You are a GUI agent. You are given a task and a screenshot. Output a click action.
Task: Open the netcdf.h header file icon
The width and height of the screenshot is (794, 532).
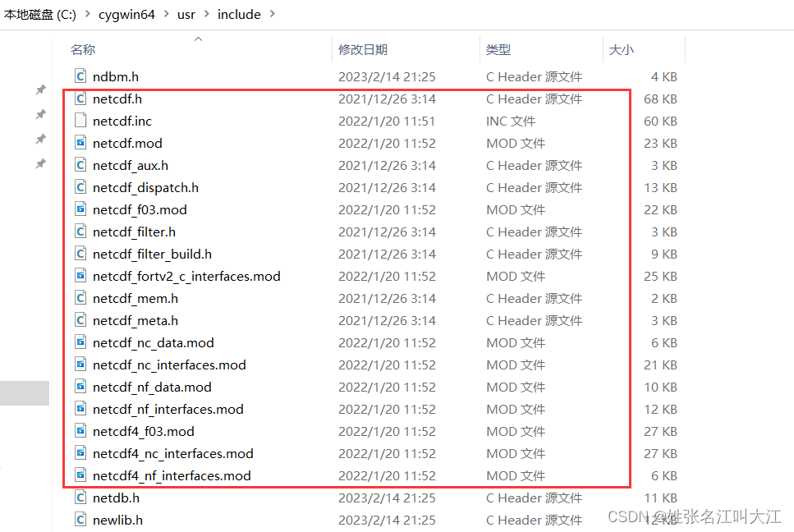point(80,99)
